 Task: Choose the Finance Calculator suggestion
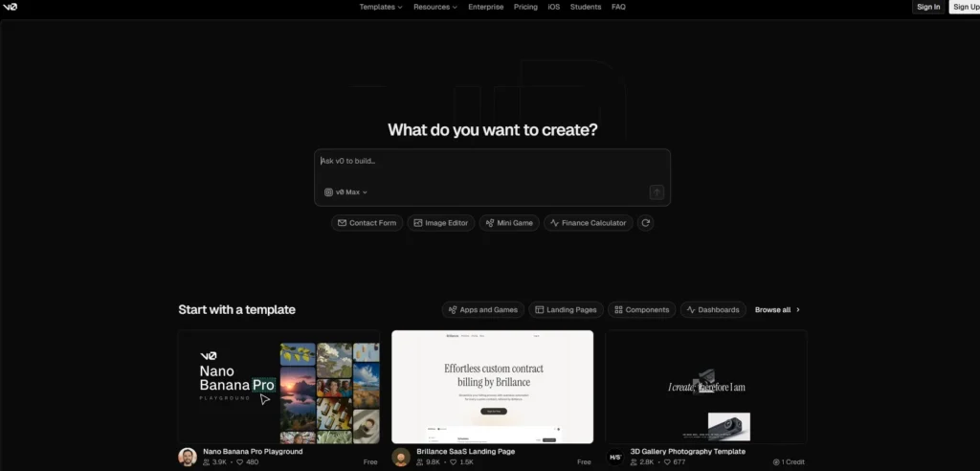coord(589,223)
